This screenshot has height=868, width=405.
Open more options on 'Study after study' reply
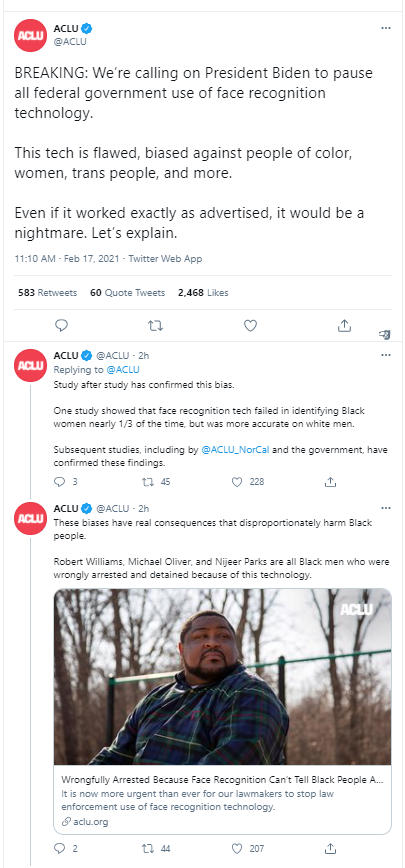[x=386, y=355]
